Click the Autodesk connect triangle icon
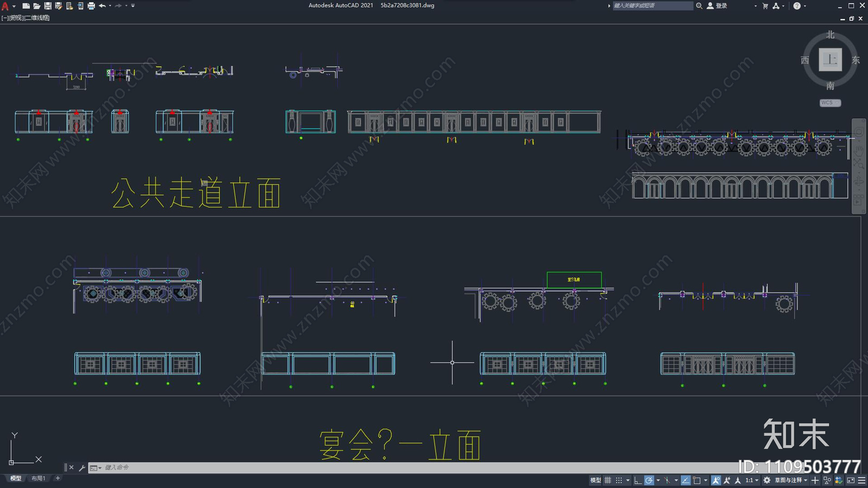868x488 pixels. (776, 6)
